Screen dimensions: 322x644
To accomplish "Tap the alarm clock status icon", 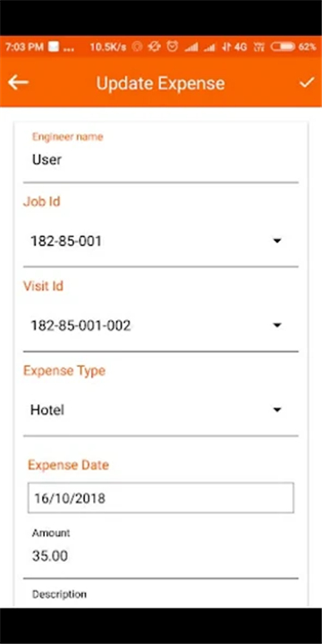I will pyautogui.click(x=173, y=47).
